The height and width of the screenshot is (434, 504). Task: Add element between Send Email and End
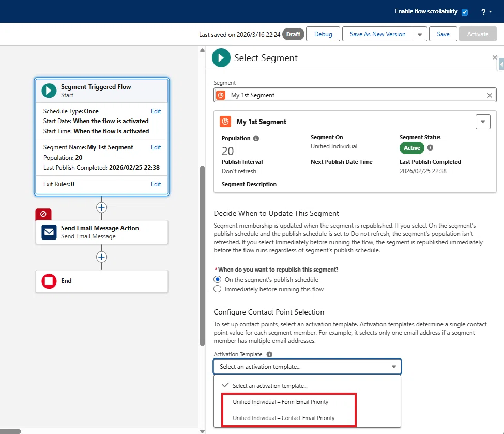101,257
